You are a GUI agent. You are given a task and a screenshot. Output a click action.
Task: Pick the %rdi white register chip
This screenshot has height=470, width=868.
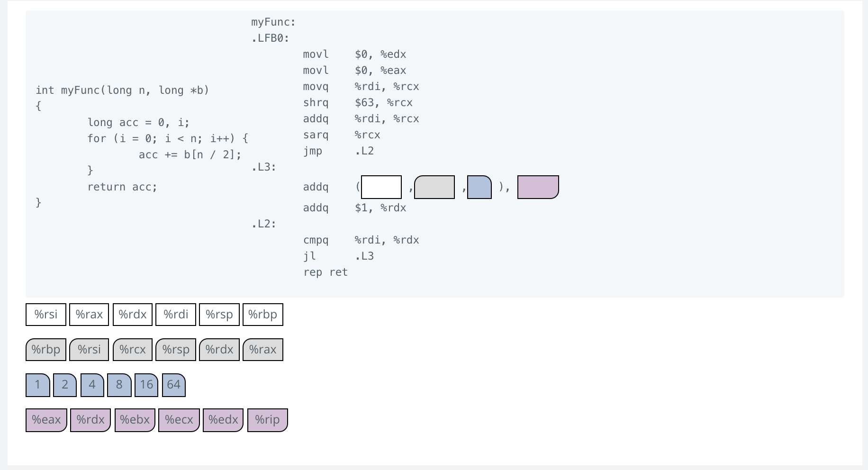click(176, 314)
